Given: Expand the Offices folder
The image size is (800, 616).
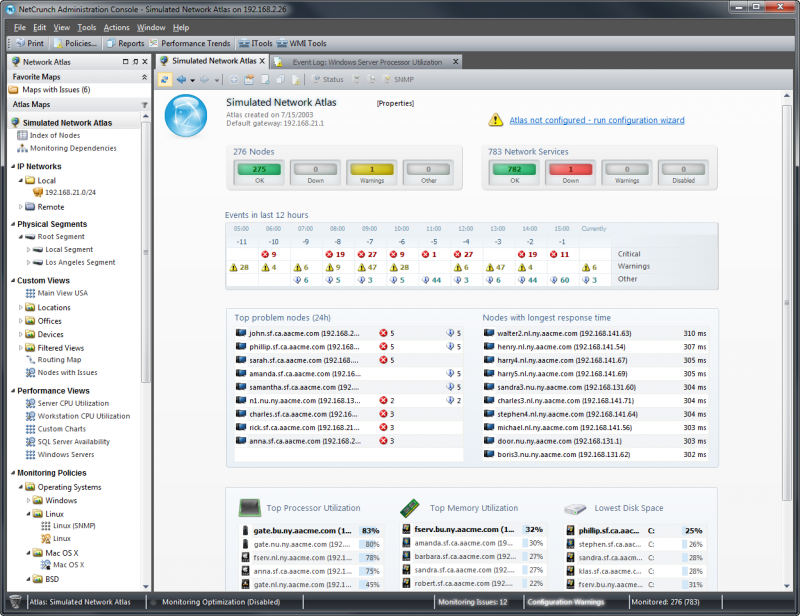Looking at the screenshot, I should [x=20, y=321].
